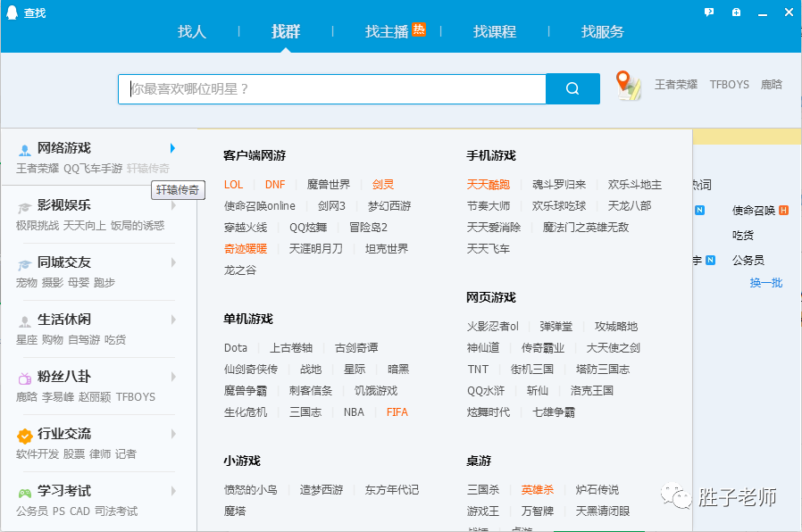Click the 英雄杀 board game link
802x532 pixels.
537,489
